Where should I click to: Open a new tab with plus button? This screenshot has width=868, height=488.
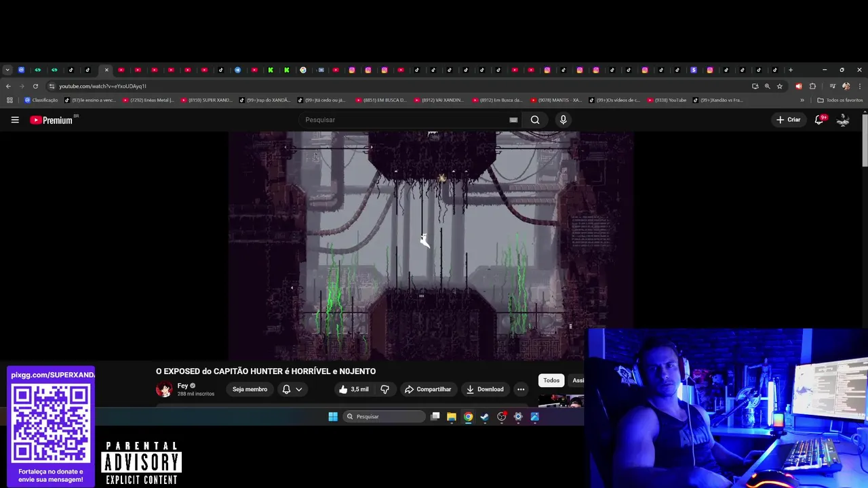[x=791, y=70]
